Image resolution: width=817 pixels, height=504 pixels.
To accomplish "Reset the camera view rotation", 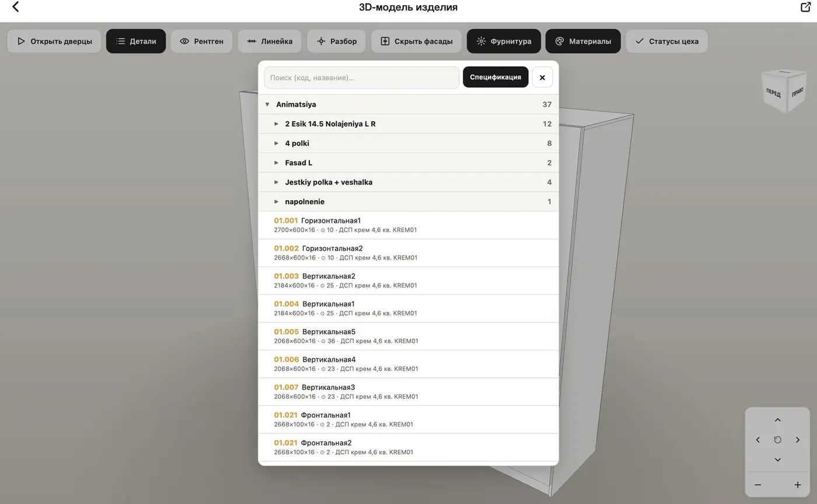I will coord(777,440).
